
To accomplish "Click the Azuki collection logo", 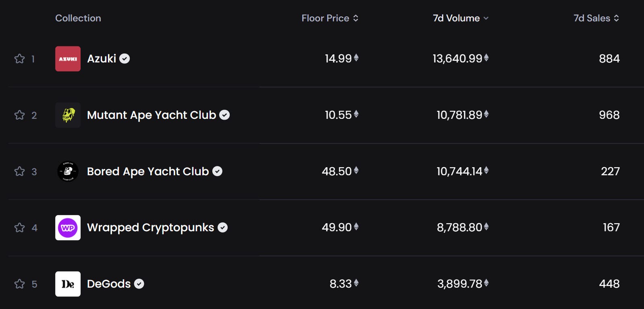I will pyautogui.click(x=68, y=59).
